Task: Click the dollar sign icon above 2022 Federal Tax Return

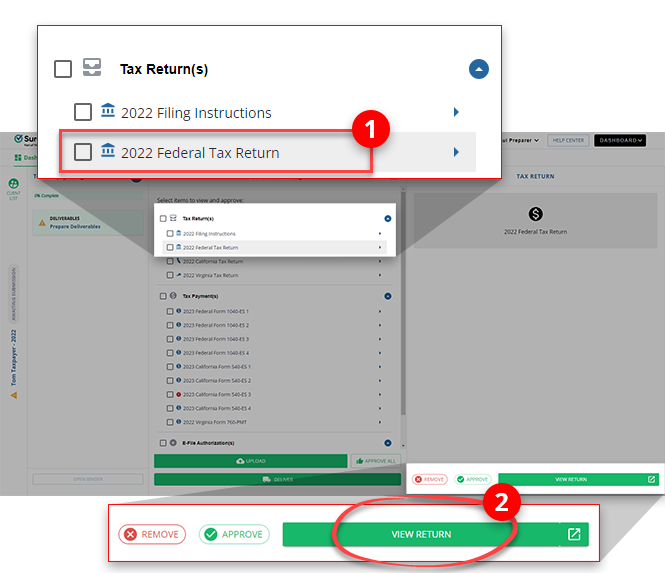Action: pyautogui.click(x=535, y=214)
